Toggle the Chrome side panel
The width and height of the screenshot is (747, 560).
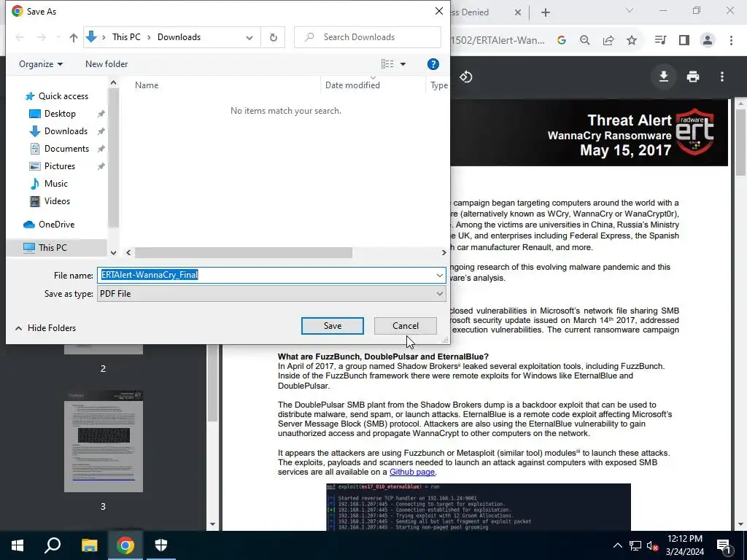[x=684, y=41]
